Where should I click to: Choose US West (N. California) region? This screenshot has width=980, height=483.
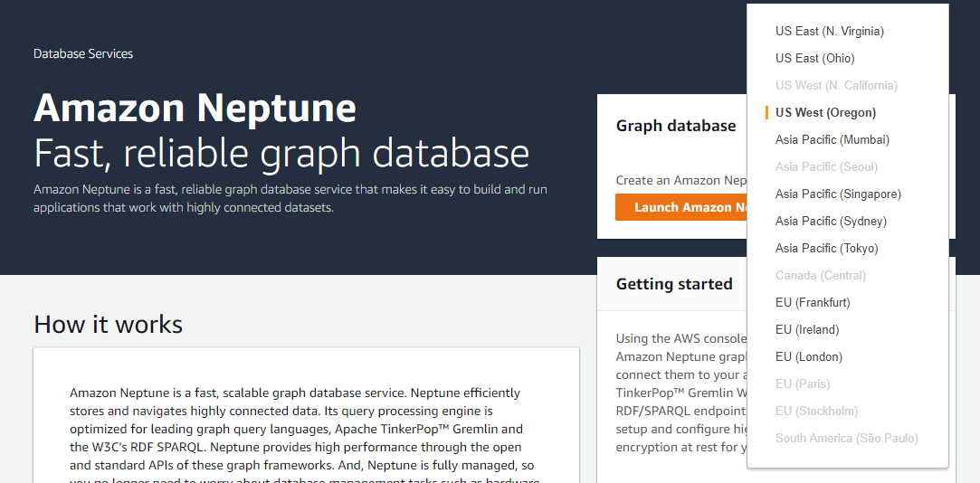coord(836,86)
